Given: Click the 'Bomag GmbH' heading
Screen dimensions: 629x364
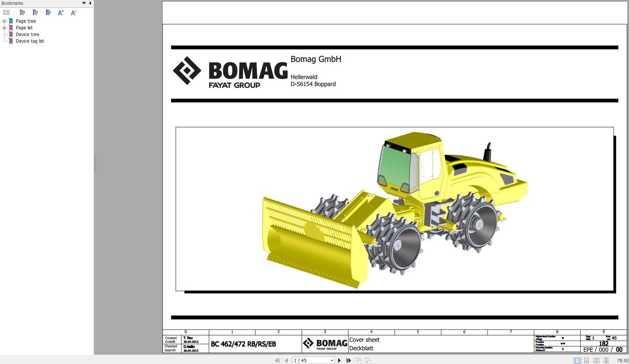Looking at the screenshot, I should (316, 59).
